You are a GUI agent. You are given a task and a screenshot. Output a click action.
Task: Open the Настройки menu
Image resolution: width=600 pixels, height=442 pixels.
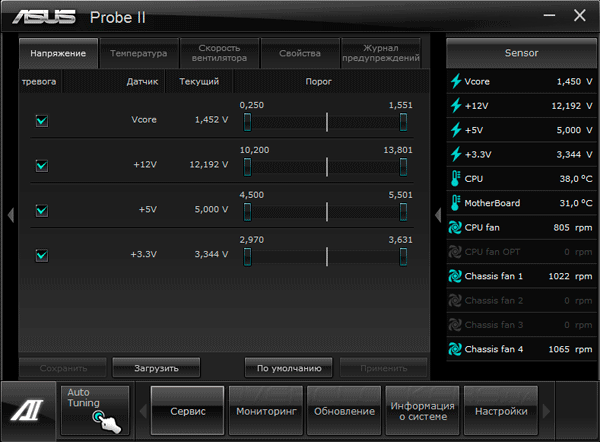pos(501,411)
